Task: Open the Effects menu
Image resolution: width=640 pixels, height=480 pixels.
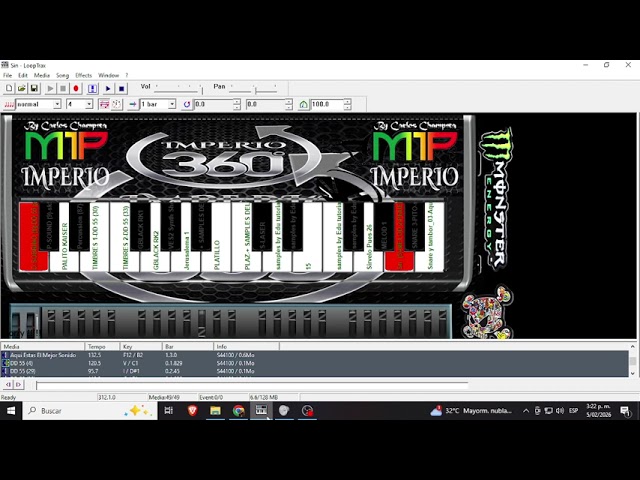Action: coord(84,76)
